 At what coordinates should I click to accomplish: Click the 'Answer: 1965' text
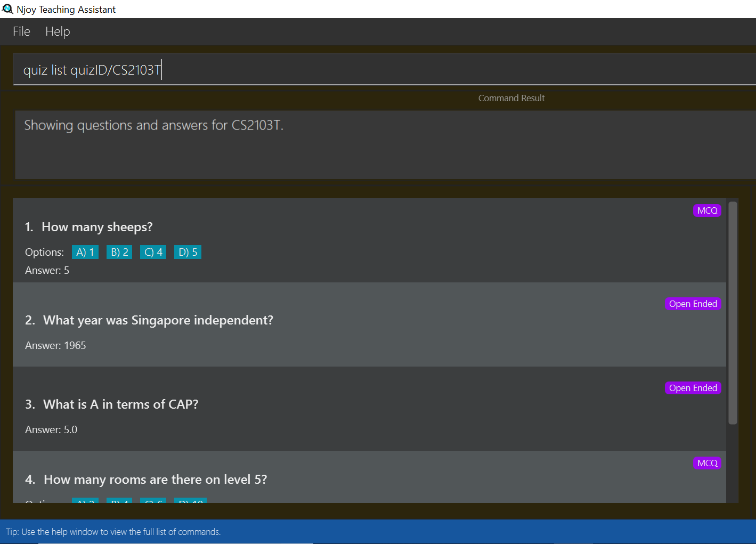[55, 345]
